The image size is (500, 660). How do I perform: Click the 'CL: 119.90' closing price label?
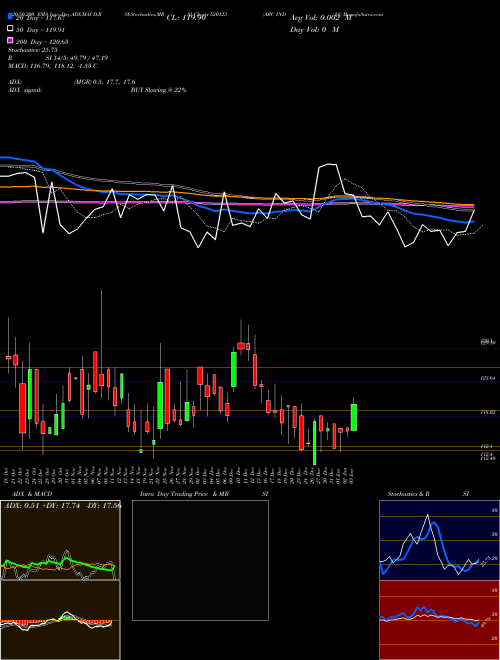click(x=186, y=18)
